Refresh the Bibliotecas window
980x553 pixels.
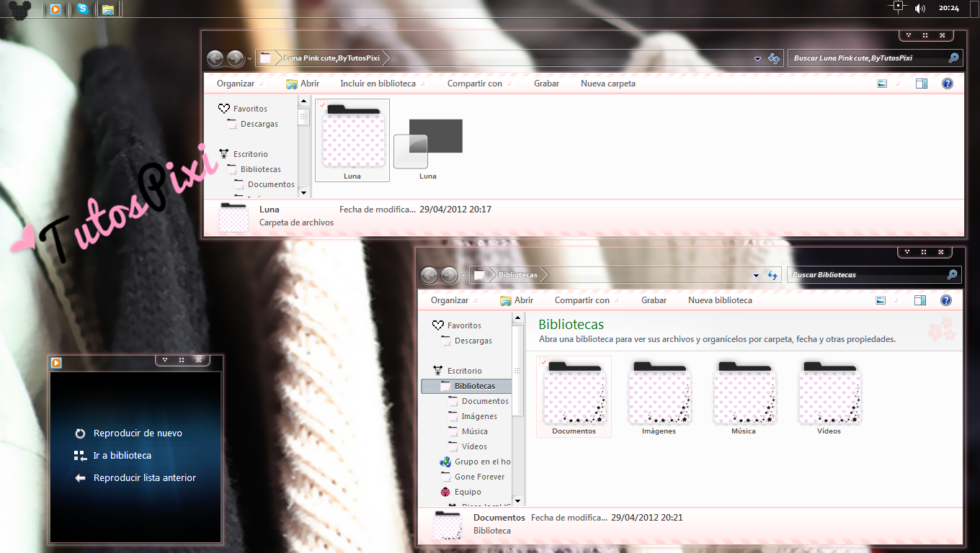click(772, 275)
